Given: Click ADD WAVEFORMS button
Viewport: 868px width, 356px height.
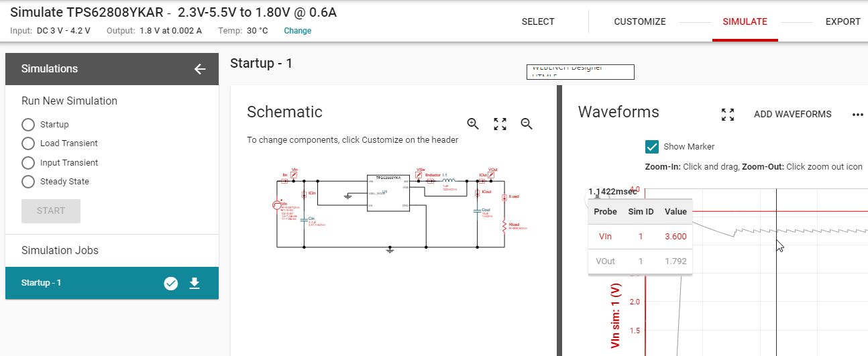Looking at the screenshot, I should [x=793, y=114].
